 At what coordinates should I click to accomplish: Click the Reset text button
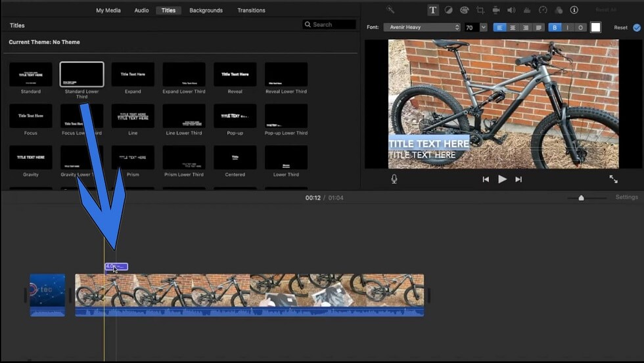coord(620,28)
